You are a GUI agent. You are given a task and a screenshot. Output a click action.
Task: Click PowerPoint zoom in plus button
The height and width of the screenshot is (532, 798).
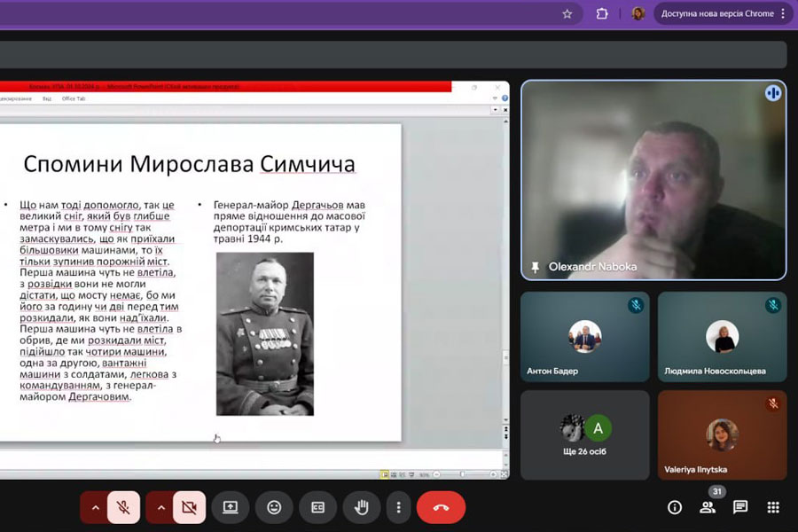click(493, 474)
